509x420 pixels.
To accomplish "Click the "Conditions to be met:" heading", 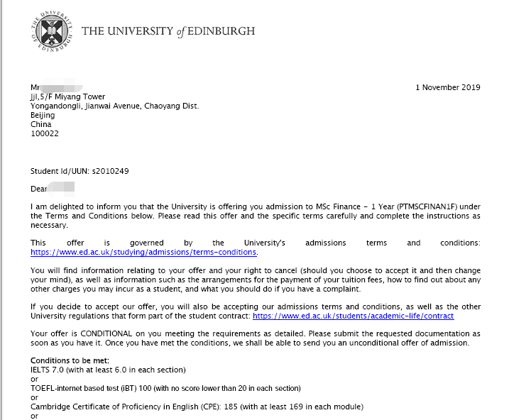I will tap(68, 361).
